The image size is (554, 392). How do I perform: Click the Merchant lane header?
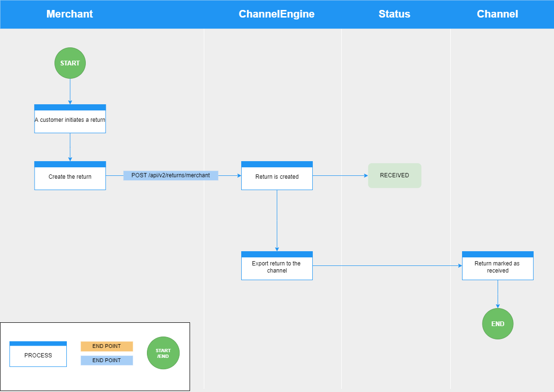point(70,14)
